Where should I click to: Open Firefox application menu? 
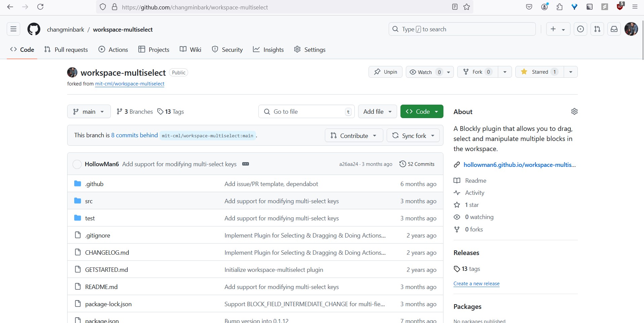pyautogui.click(x=635, y=7)
